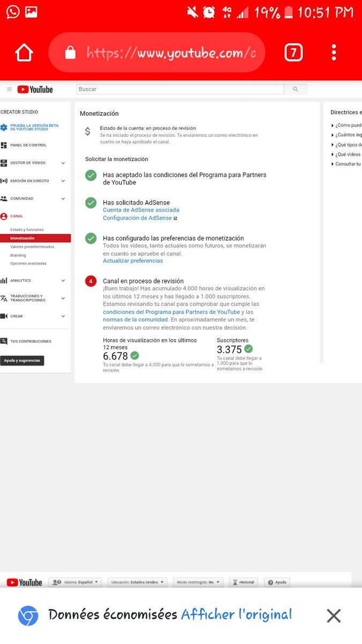Click the YouTube logo in the header

(35, 90)
